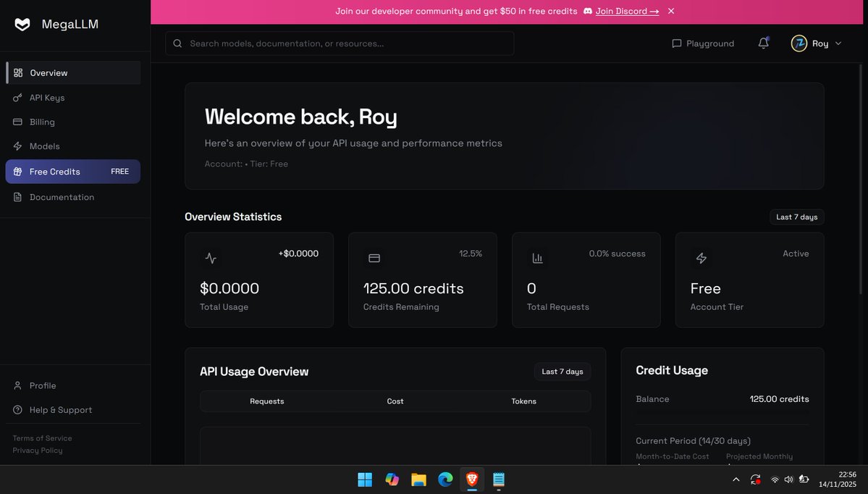Open the Overview section in the sidebar
The width and height of the screenshot is (868, 494).
49,72
